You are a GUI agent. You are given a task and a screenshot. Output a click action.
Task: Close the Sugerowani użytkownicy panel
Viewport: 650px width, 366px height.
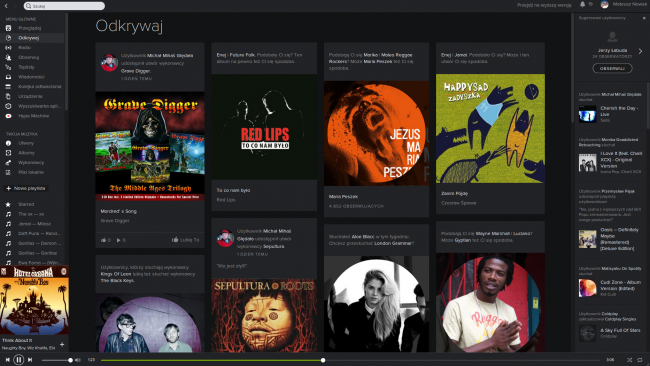tap(644, 18)
